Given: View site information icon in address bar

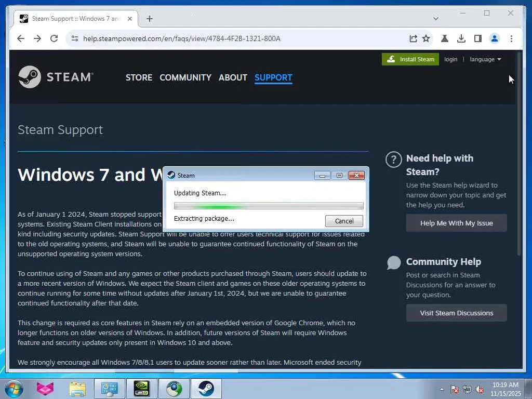Looking at the screenshot, I should click(x=75, y=38).
